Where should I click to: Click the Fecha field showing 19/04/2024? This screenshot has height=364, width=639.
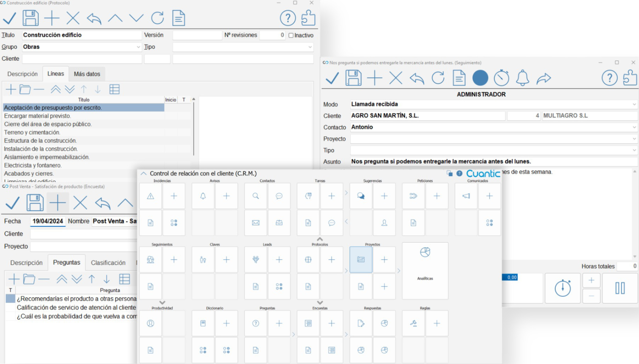[48, 221]
